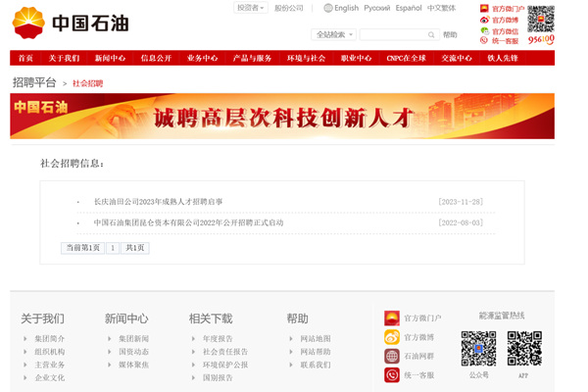Open the header 官方微门户 icon

tap(484, 8)
